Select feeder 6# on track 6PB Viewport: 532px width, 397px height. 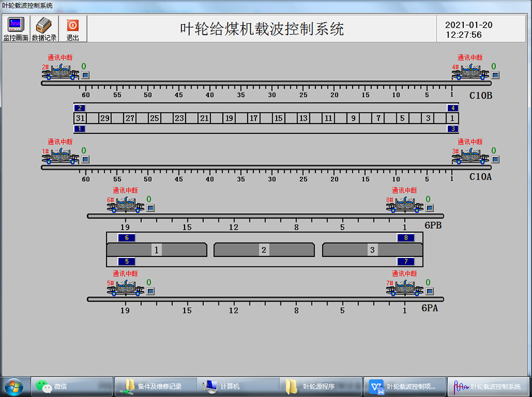coord(126,204)
